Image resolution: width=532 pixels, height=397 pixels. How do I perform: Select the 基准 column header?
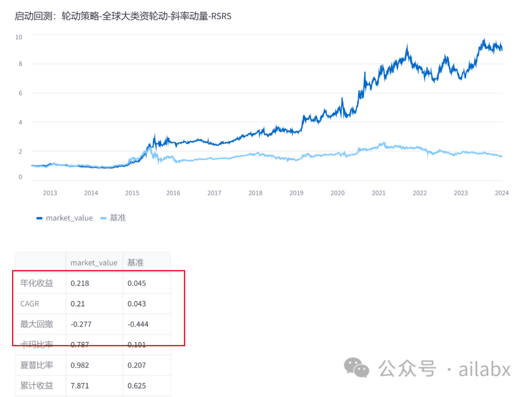click(135, 263)
